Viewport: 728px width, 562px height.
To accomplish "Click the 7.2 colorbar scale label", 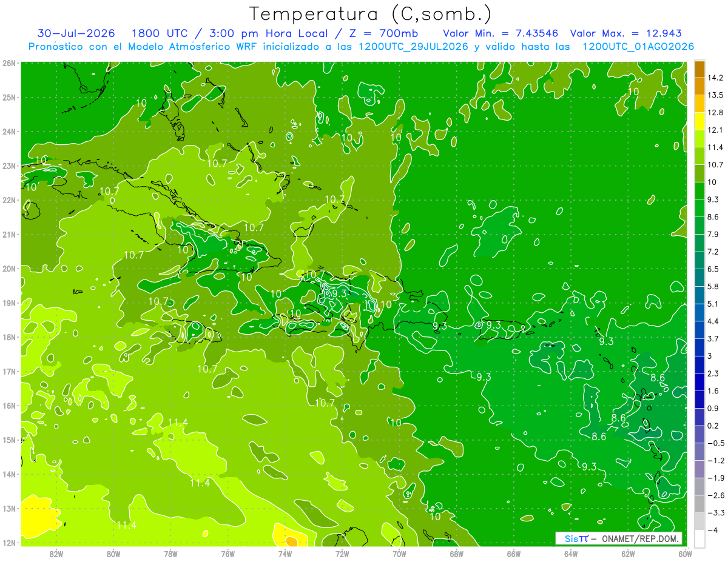I will [713, 252].
